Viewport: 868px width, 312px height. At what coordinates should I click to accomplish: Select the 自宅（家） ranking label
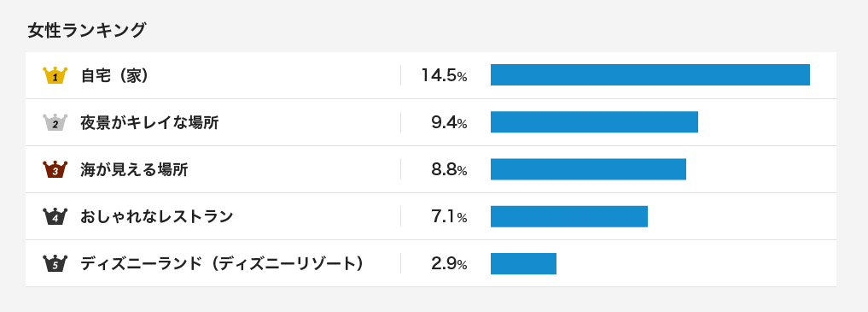point(114,75)
